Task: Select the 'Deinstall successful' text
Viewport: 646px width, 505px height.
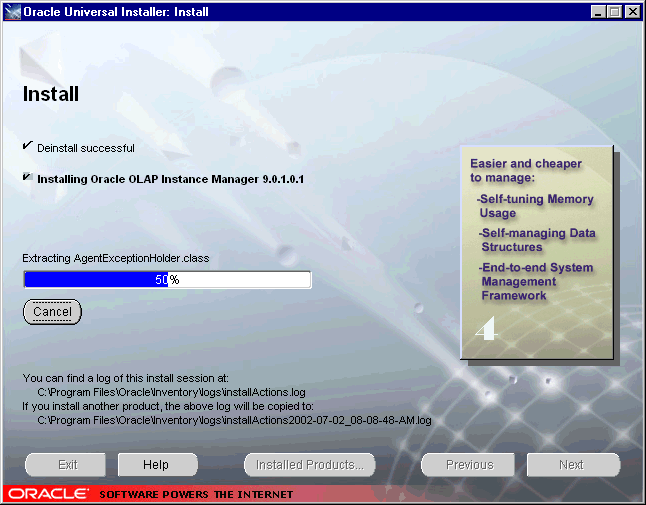Action: (86, 148)
